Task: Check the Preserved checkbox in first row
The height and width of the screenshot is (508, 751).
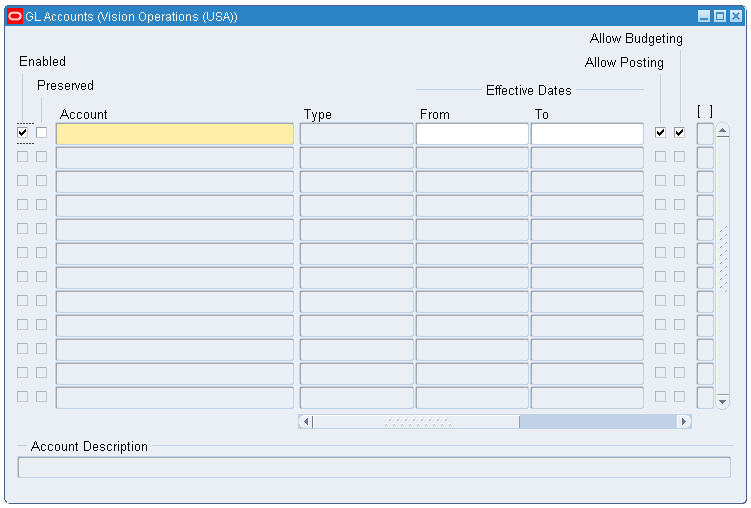Action: (x=42, y=133)
